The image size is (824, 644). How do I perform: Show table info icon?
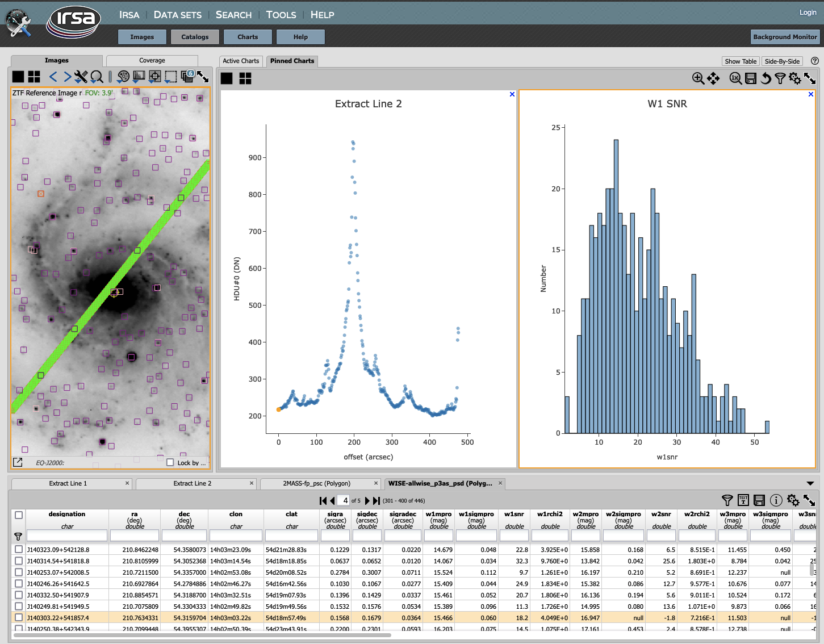776,500
